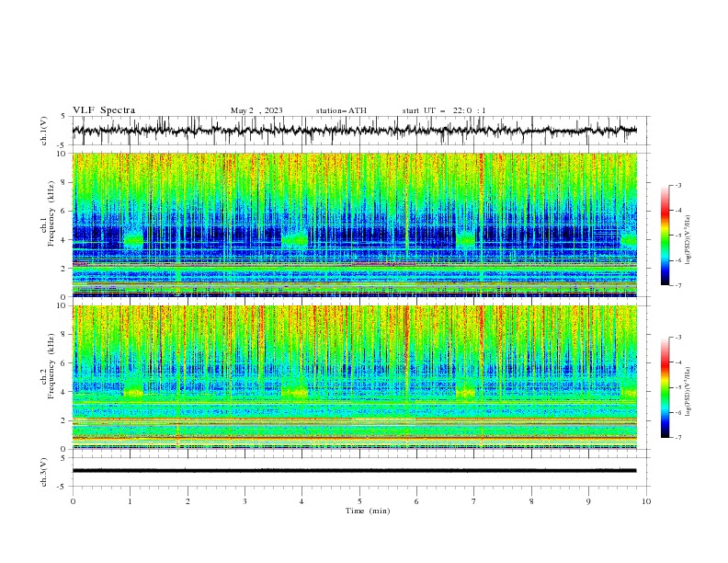
Task: Click the ch.1 spectrogram color bar
Action: click(x=665, y=236)
